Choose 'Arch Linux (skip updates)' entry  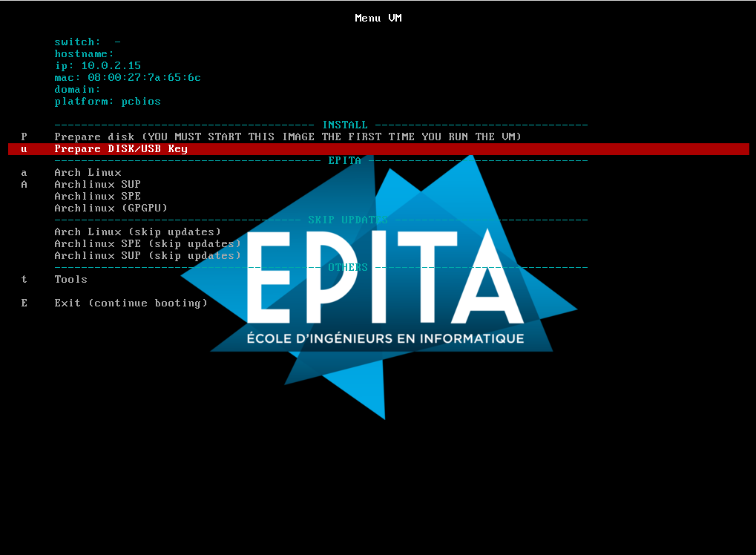click(137, 232)
